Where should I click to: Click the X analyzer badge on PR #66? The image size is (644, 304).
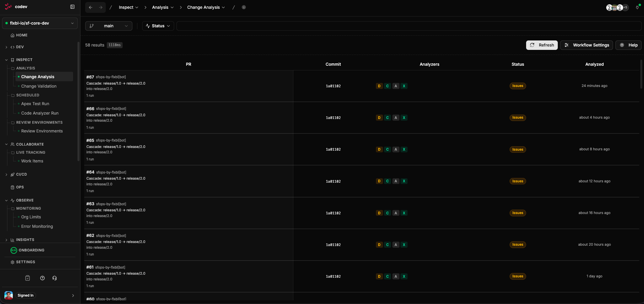click(x=404, y=118)
